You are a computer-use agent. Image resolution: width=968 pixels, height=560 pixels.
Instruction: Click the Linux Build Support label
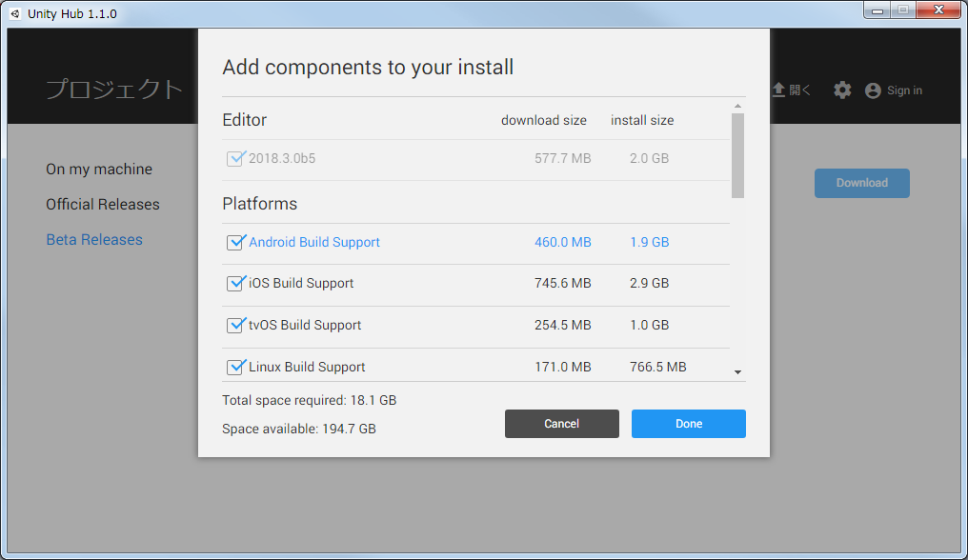pos(307,367)
